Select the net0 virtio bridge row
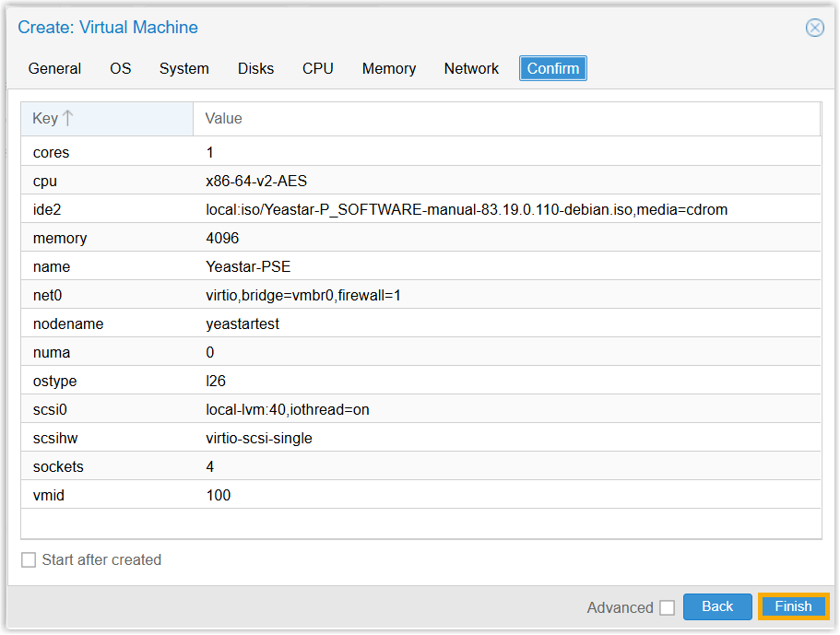Image resolution: width=840 pixels, height=635 pixels. (x=420, y=295)
